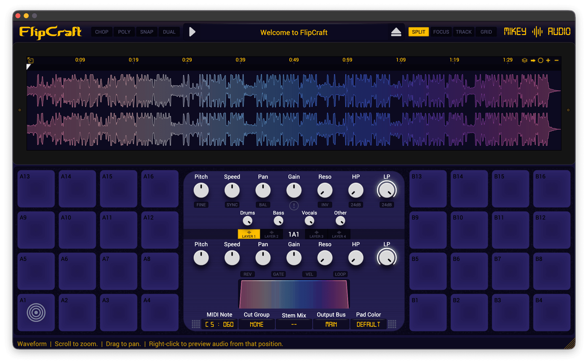Open the Pad Color DEFAULT selector

point(368,324)
